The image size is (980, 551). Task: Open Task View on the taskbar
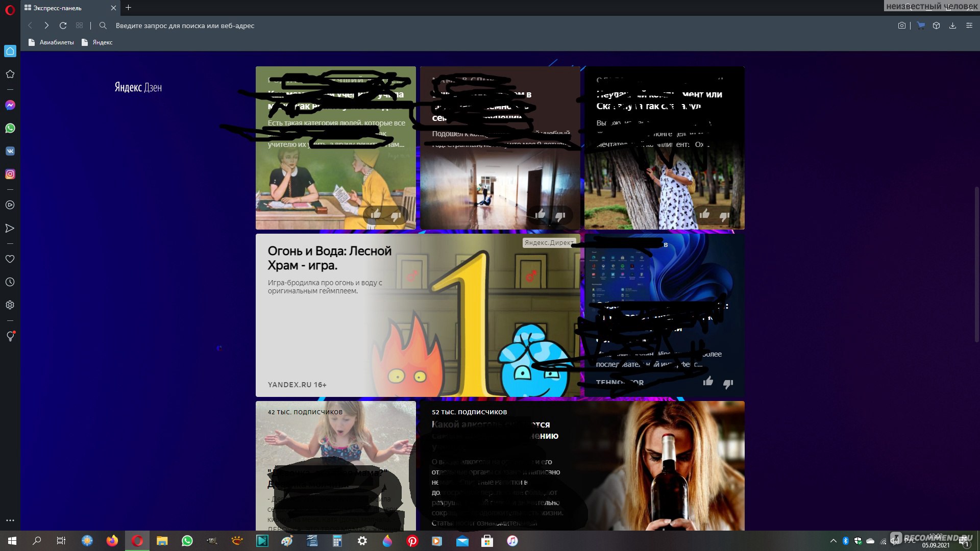pyautogui.click(x=61, y=541)
